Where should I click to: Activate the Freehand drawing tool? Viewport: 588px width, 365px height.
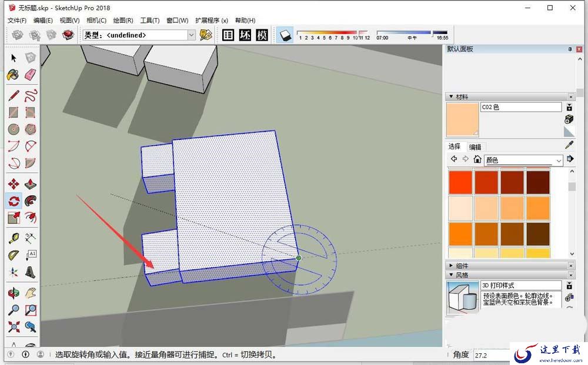click(31, 96)
